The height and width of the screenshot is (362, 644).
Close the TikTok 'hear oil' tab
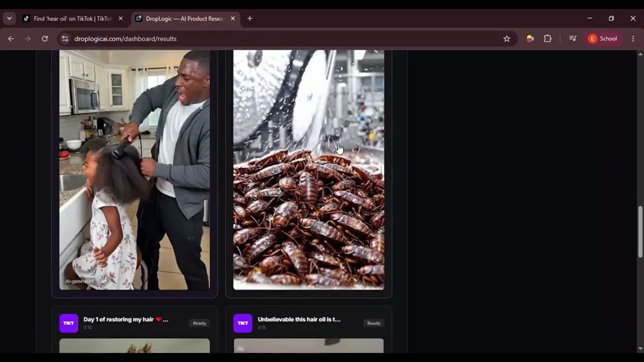coord(120,19)
